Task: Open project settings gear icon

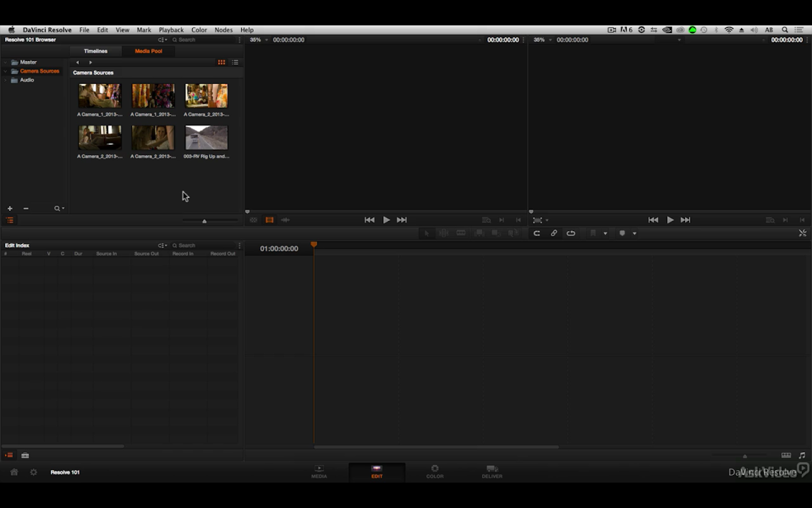Action: 34,472
